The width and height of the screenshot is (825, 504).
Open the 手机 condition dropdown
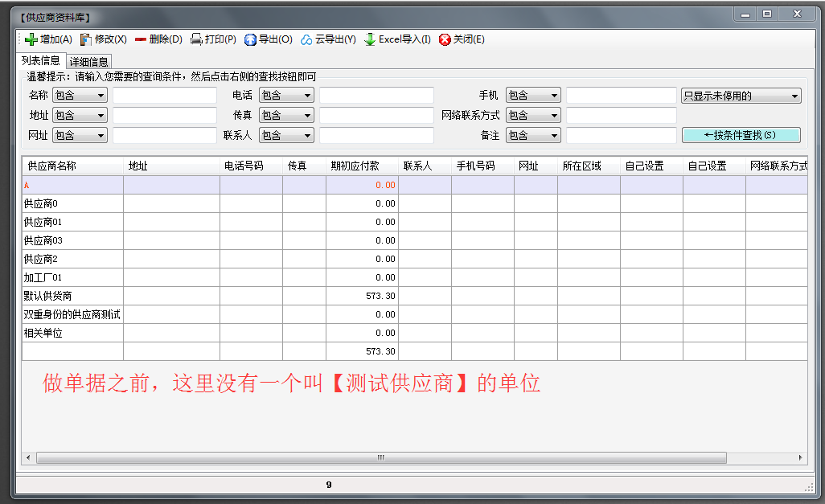pos(533,96)
